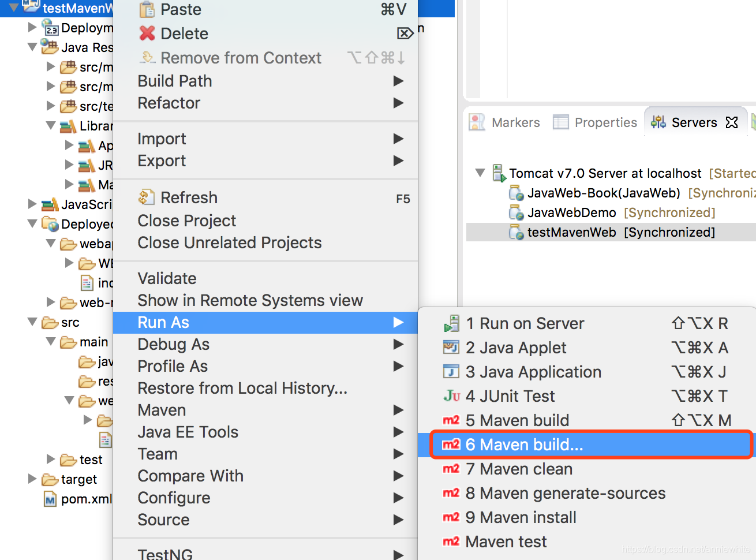Click the m2 icon beside 5 Maven build
The height and width of the screenshot is (560, 756).
(x=451, y=420)
